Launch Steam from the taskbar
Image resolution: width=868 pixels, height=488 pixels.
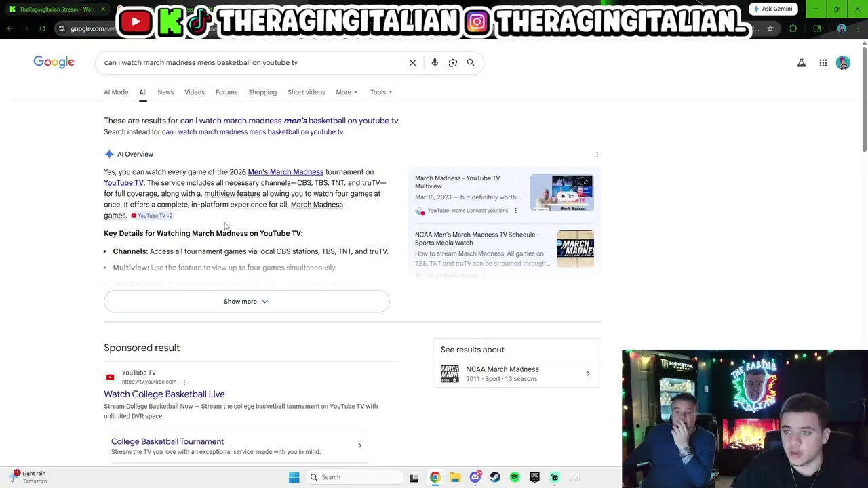[x=495, y=477]
